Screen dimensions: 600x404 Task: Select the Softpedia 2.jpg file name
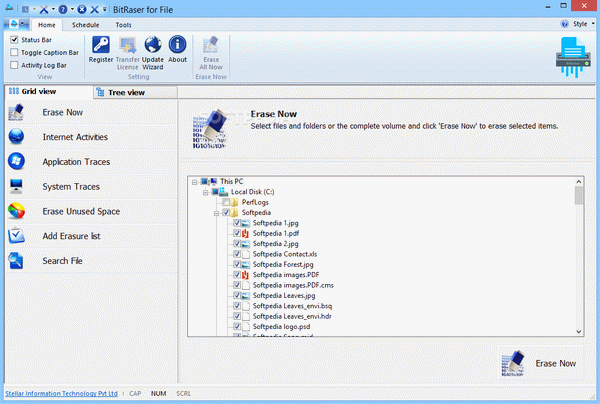point(276,244)
